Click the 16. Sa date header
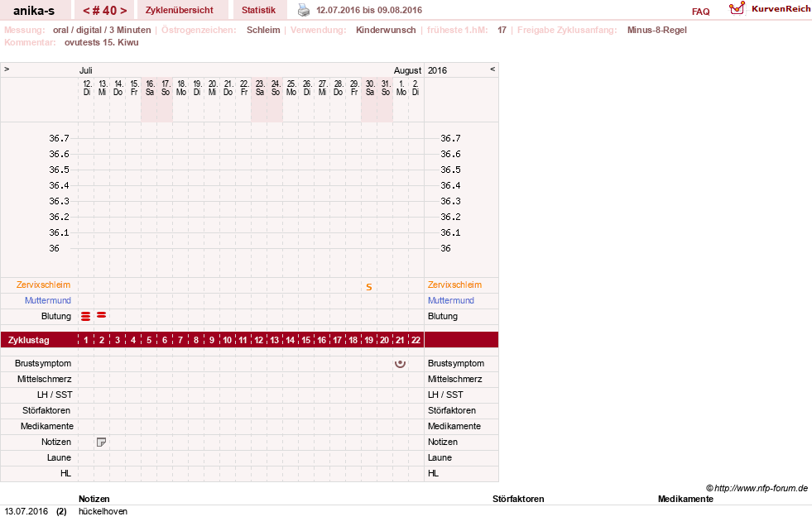 coord(150,88)
